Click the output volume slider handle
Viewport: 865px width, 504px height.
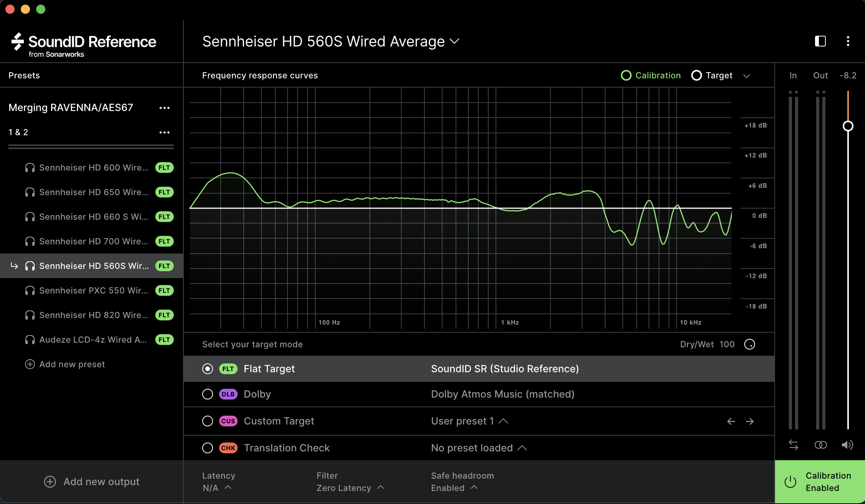(848, 126)
